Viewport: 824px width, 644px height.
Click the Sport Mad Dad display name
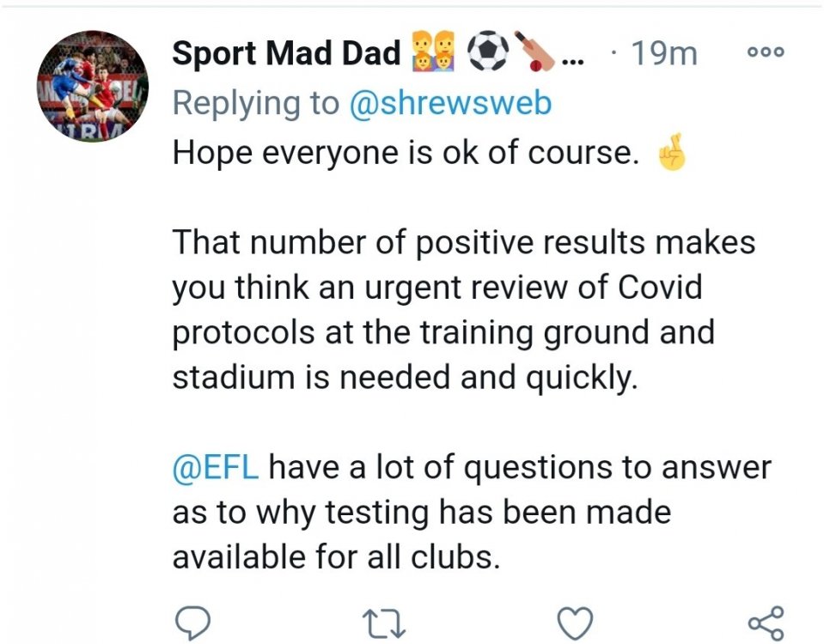(286, 53)
